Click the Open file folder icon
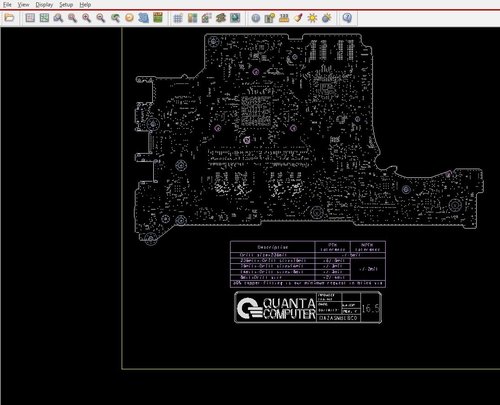The width and height of the screenshot is (500, 405). point(9,18)
